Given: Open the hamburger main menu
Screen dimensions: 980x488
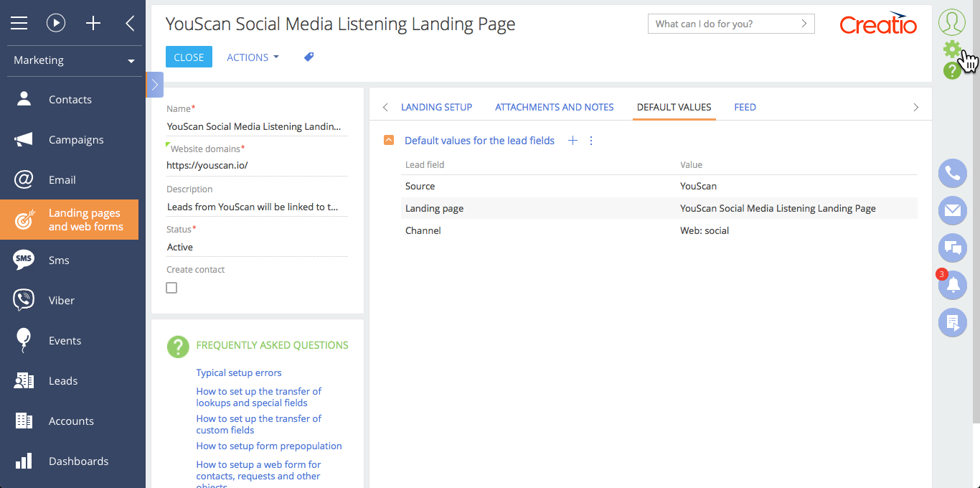Looking at the screenshot, I should 19,24.
